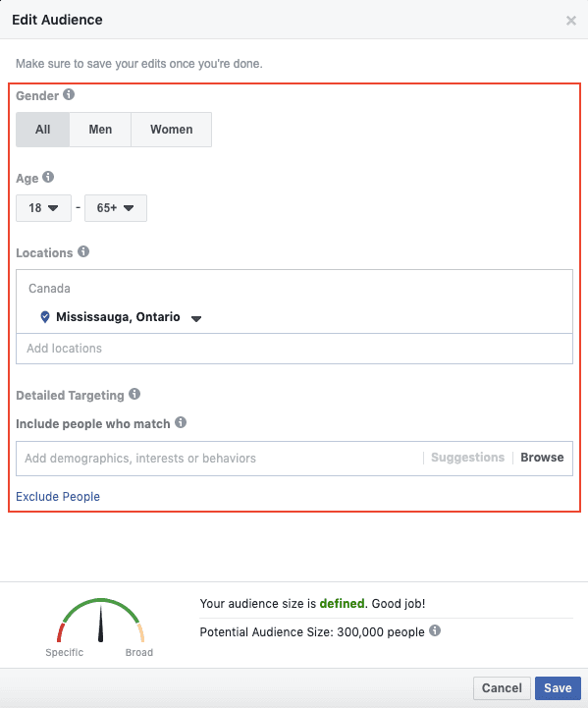Click the Exclude People link
Viewport: 588px width, 708px height.
(58, 496)
